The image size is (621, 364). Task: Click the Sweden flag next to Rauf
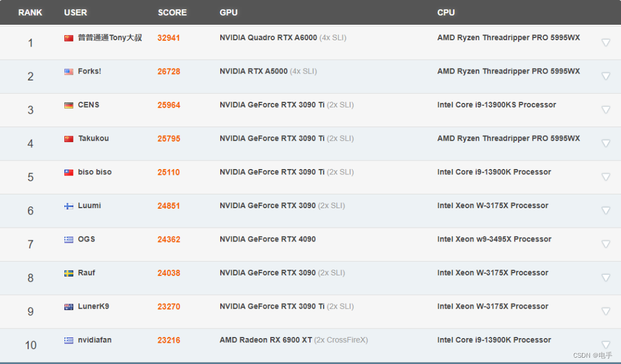point(69,273)
